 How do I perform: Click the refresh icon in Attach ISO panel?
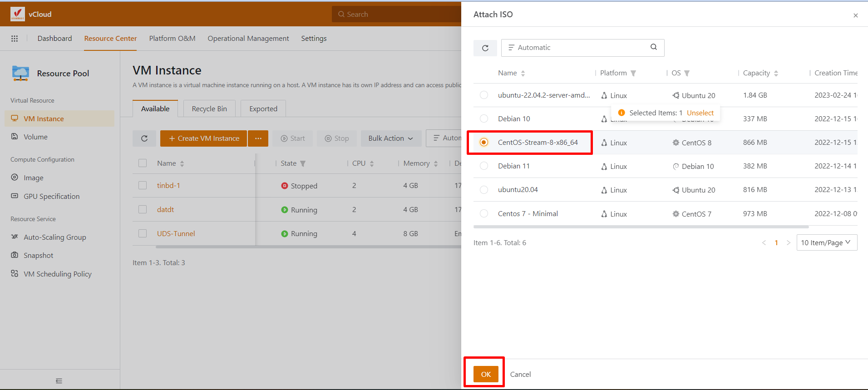coord(485,48)
